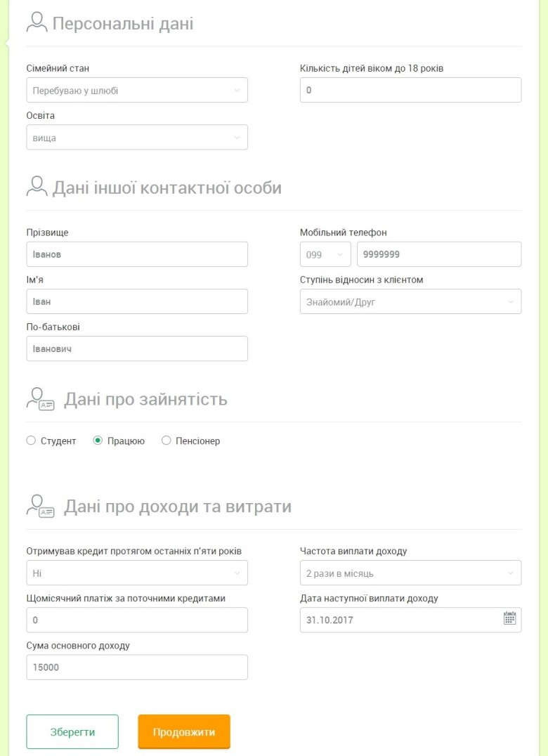Click the Сума основного доходу field

click(x=137, y=667)
